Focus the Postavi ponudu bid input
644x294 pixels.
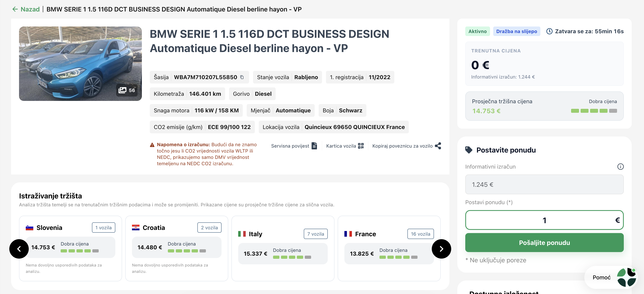(544, 220)
